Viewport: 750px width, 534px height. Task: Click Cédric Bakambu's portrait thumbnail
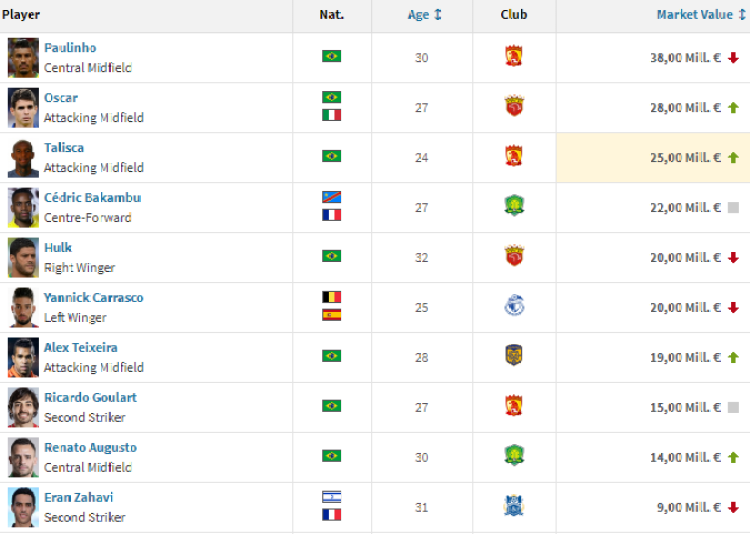[23, 207]
